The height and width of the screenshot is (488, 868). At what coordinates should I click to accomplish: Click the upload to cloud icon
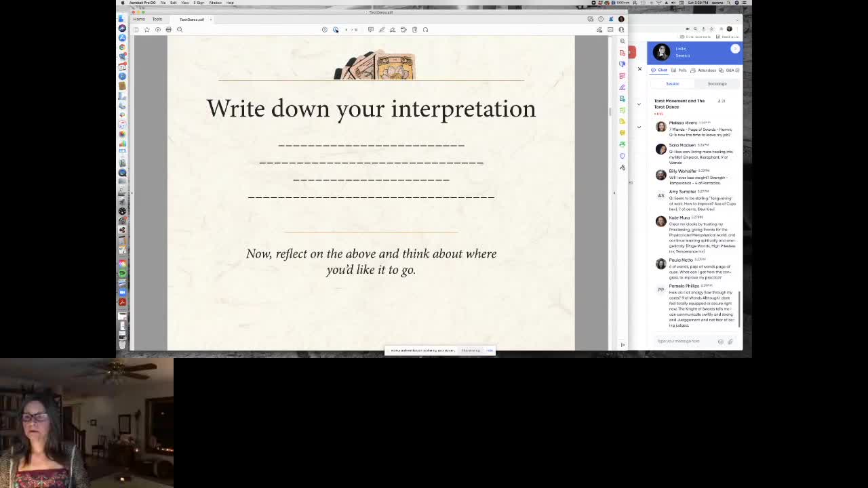point(158,29)
